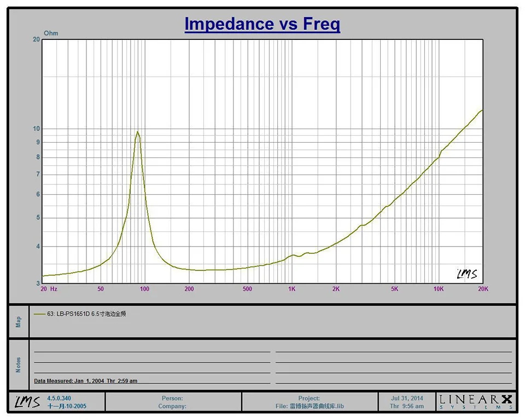Click the footer date text ending '-10-2005'

point(67,406)
